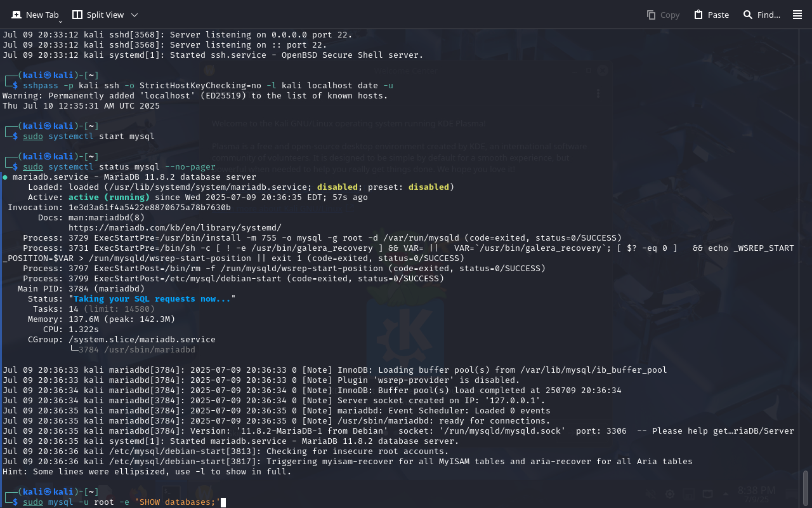Viewport: 812px width, 508px height.
Task: Click the '3784 /usr/sbin/mariadbd' process entry
Action: [137, 349]
